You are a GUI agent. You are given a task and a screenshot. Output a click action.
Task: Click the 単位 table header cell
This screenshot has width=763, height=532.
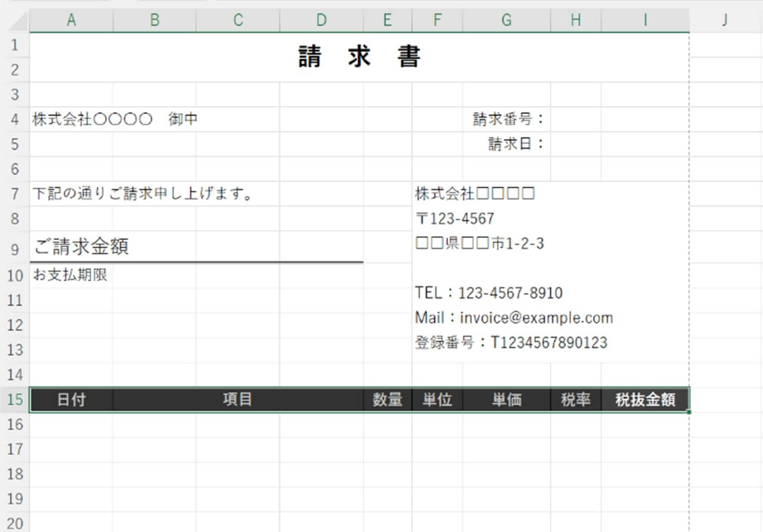[437, 400]
